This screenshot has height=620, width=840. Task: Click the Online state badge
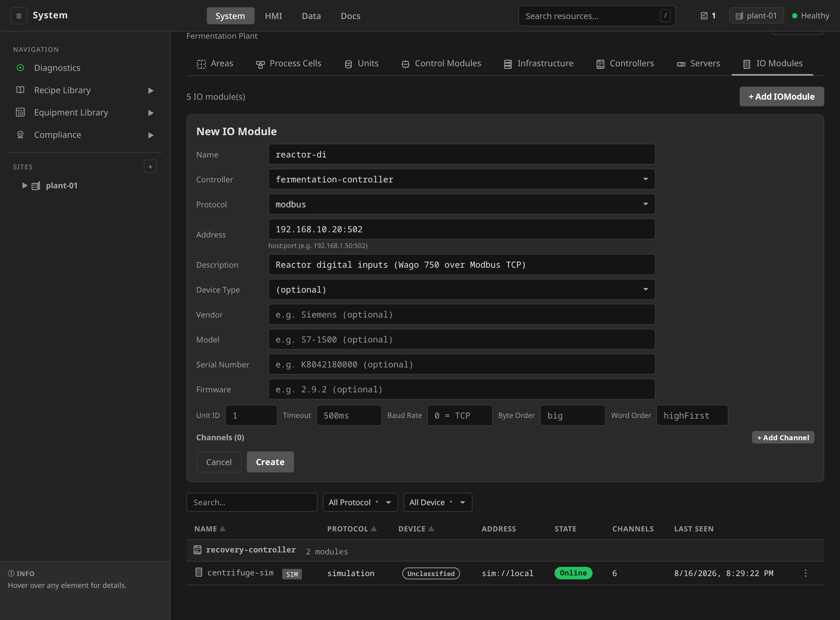[573, 573]
